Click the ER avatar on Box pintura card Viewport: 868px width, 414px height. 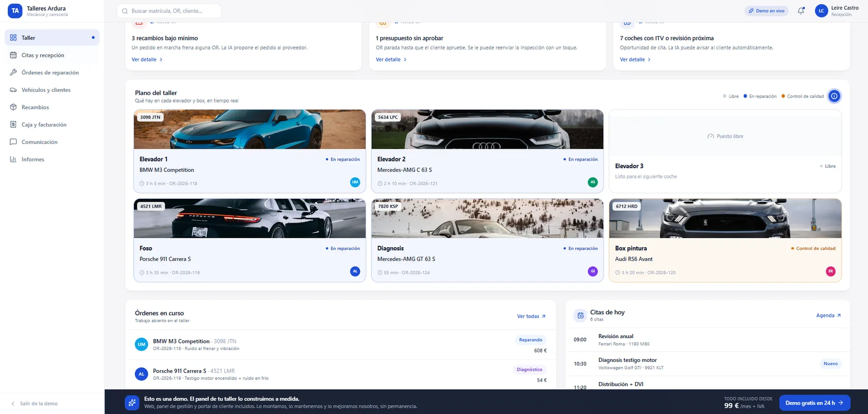(830, 271)
